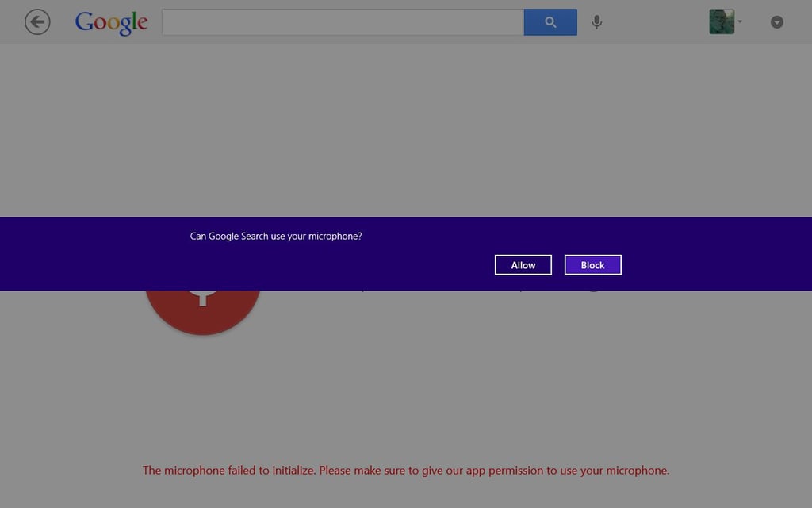This screenshot has height=508, width=812.
Task: Start voice search with microphone icon
Action: coord(596,22)
